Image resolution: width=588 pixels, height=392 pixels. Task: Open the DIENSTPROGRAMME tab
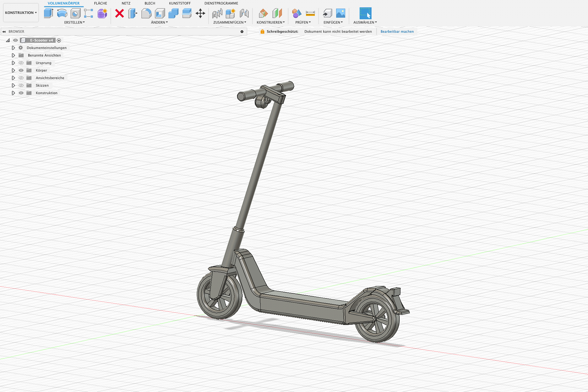click(x=221, y=3)
